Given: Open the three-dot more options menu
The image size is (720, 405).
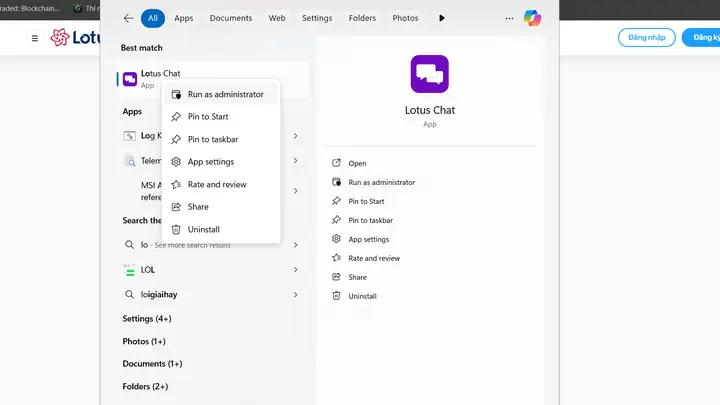Looking at the screenshot, I should tap(509, 18).
